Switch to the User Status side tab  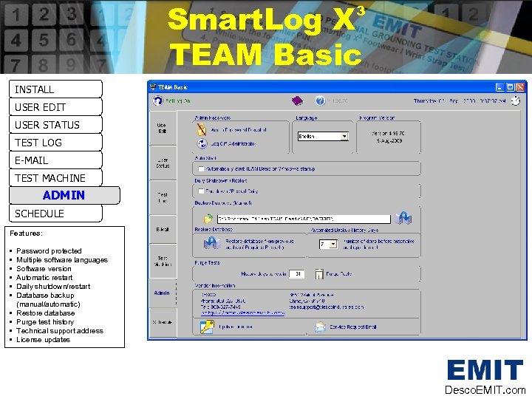[x=163, y=163]
